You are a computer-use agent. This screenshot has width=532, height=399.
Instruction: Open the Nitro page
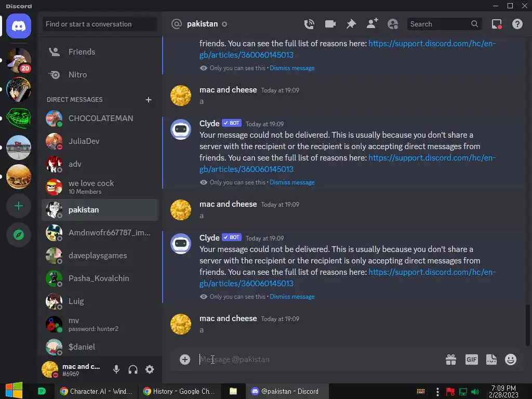[100, 75]
